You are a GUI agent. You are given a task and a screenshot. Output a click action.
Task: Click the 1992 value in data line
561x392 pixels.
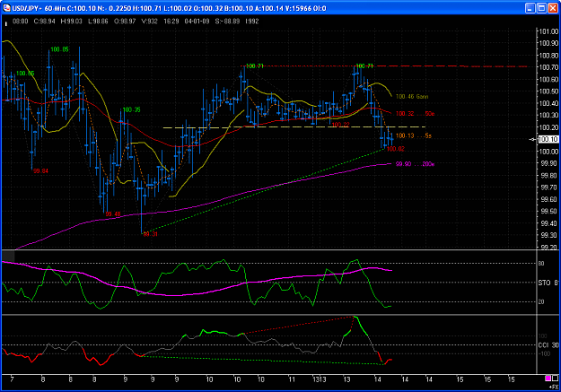[x=252, y=22]
